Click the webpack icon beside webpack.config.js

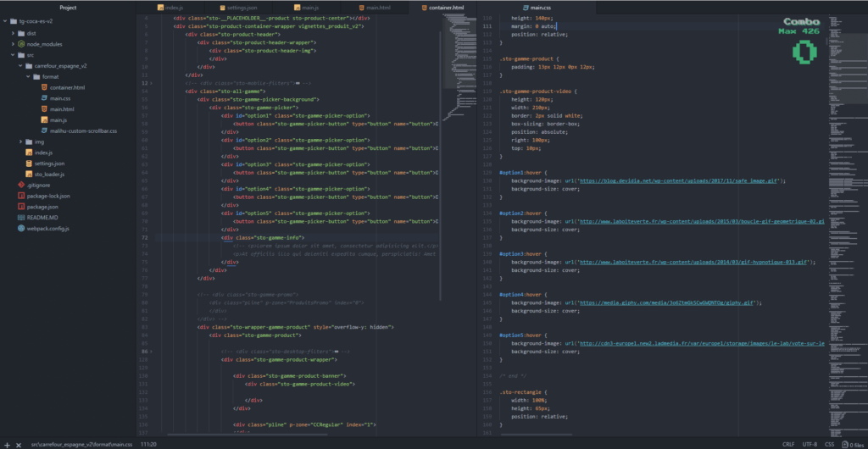click(21, 229)
